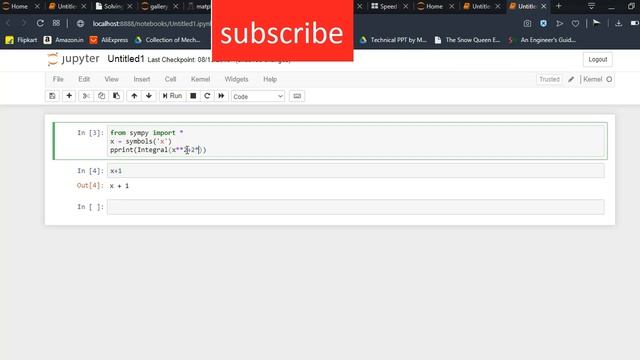
Task: Open Collection of Mech... bookmark
Action: click(167, 40)
